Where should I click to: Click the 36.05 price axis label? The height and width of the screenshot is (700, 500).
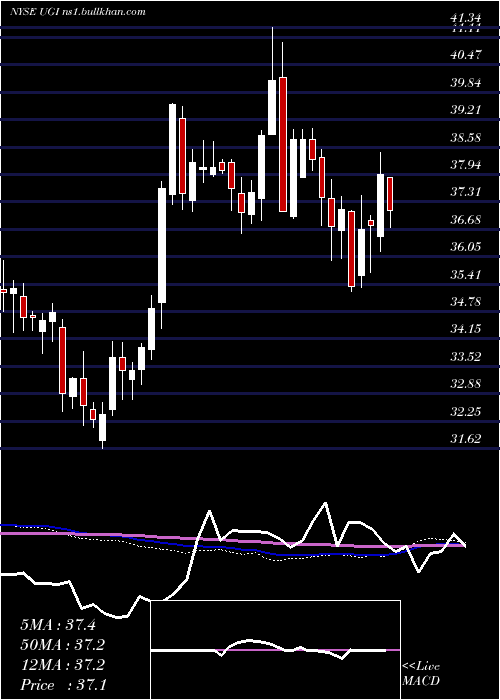[466, 247]
